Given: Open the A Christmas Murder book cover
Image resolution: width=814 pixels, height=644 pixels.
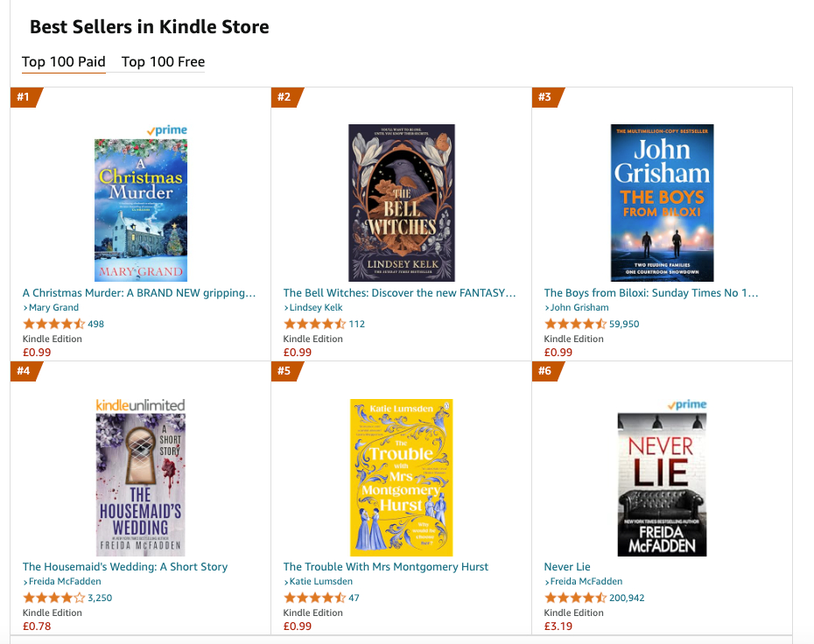Looking at the screenshot, I should 140,209.
